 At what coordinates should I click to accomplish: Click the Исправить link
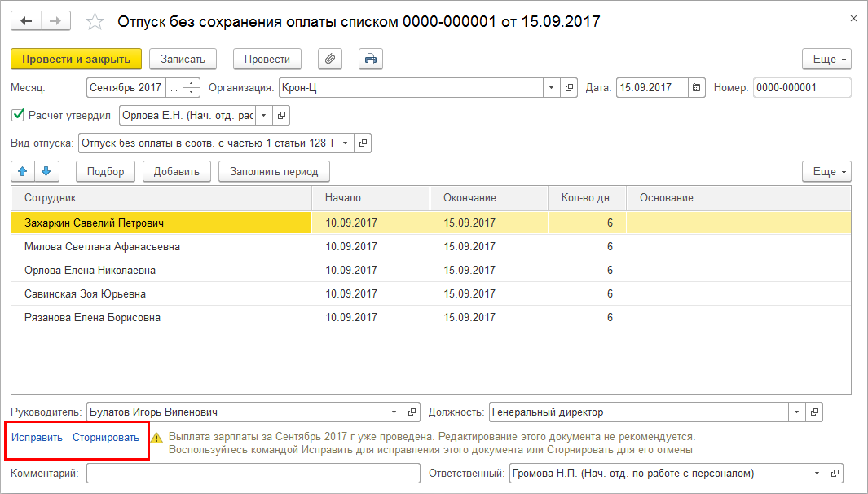pos(37,438)
